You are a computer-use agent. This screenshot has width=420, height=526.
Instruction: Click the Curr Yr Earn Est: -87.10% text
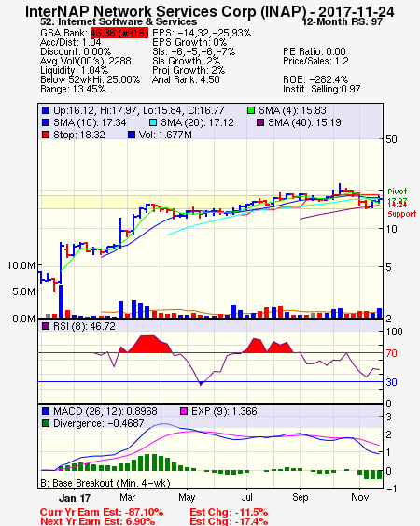coord(102,513)
